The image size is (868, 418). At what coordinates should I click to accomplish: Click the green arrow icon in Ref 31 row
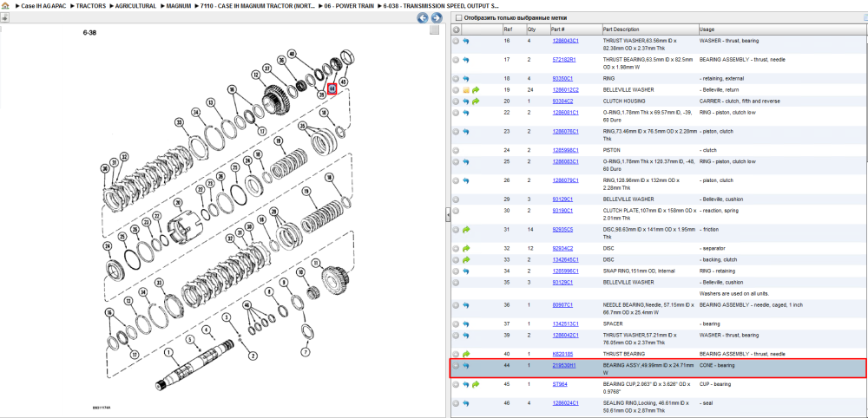coord(466,230)
